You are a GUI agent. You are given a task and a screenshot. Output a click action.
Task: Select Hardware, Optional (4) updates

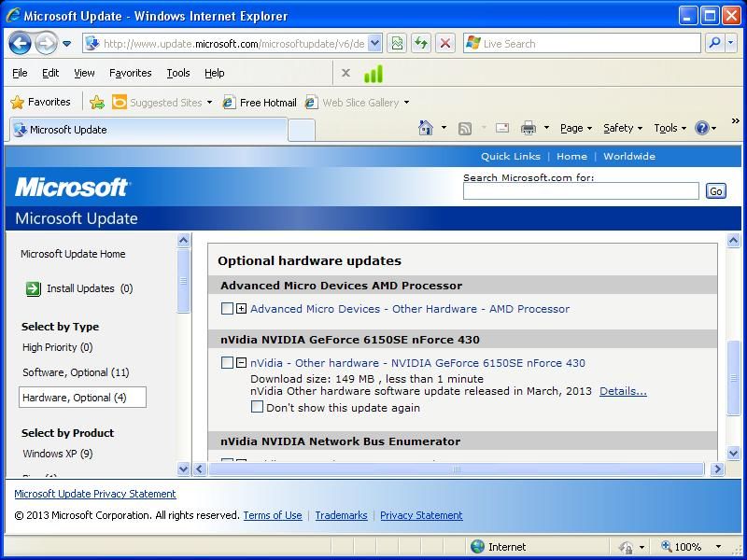82,398
